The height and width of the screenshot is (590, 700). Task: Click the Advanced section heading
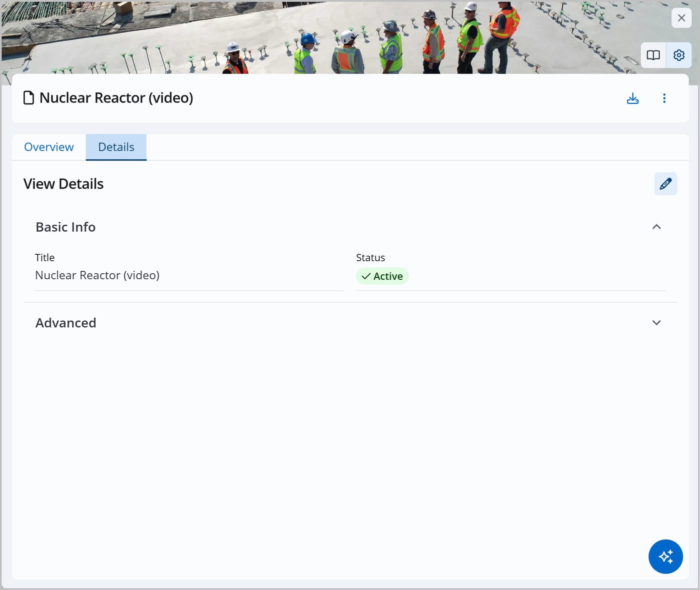(65, 323)
